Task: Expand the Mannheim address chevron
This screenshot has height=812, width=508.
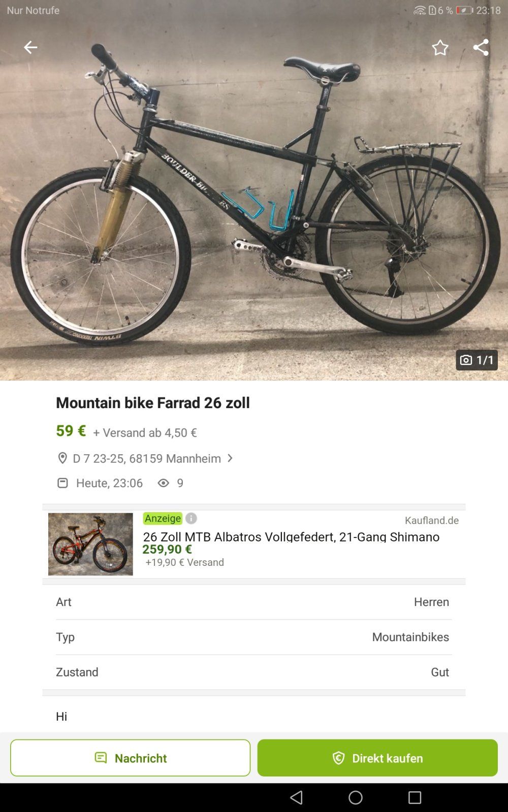Action: [230, 458]
